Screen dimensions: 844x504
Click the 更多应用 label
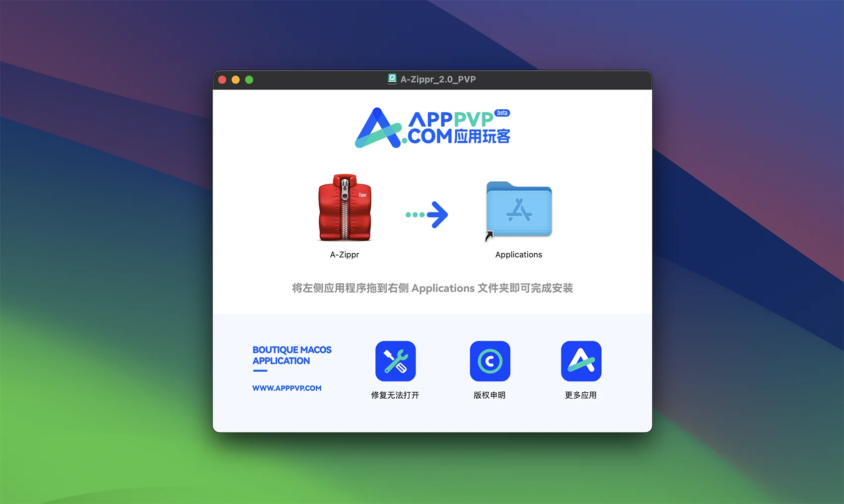click(581, 395)
